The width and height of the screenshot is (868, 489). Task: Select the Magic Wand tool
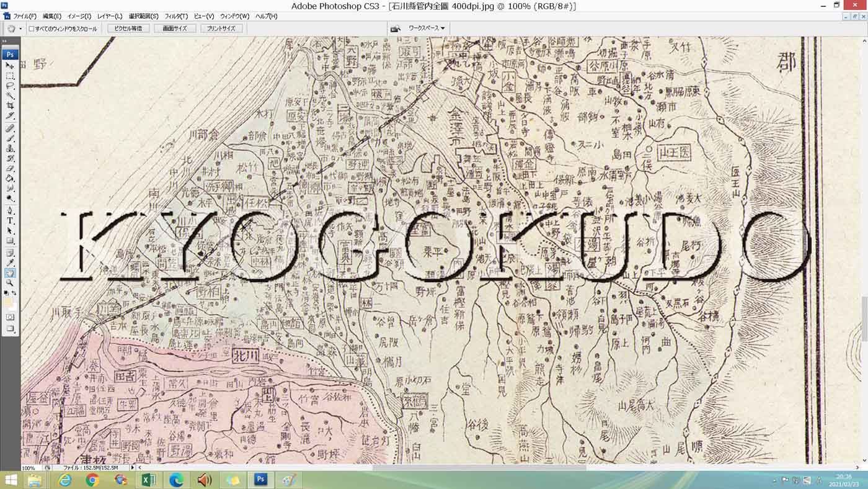click(x=10, y=96)
